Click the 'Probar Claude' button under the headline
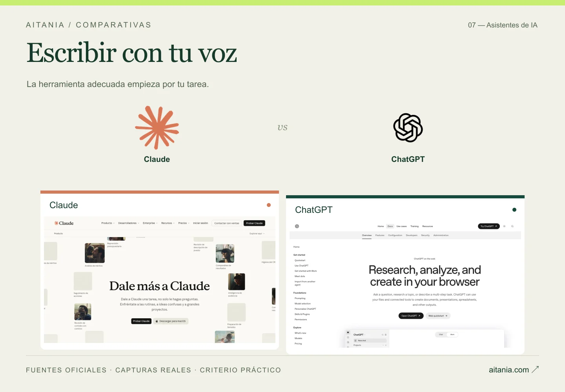 tap(141, 321)
